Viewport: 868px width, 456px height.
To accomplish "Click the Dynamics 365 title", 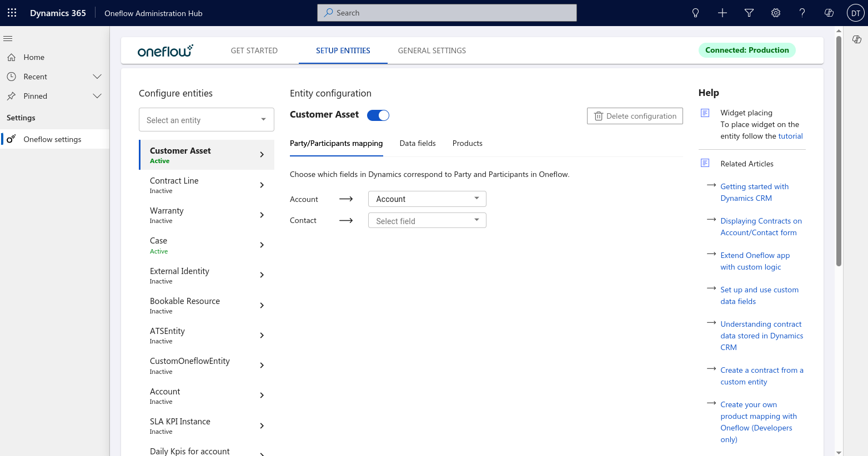I will 58,13.
